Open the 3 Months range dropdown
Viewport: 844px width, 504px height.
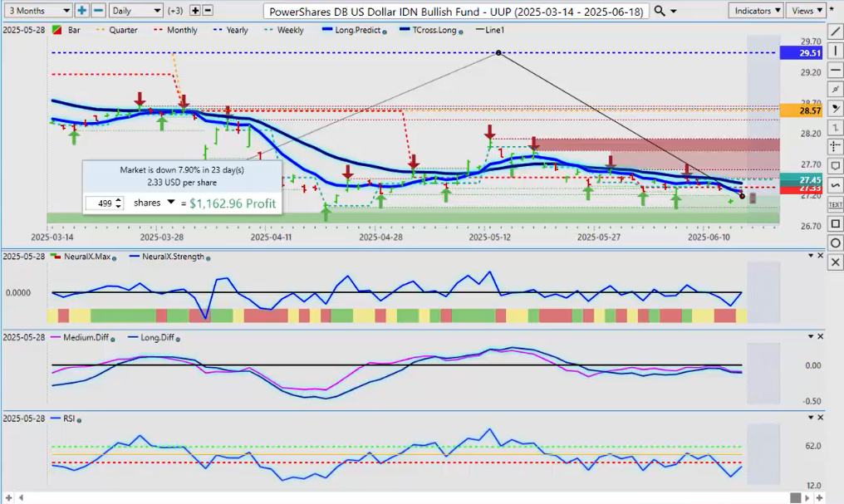(37, 11)
